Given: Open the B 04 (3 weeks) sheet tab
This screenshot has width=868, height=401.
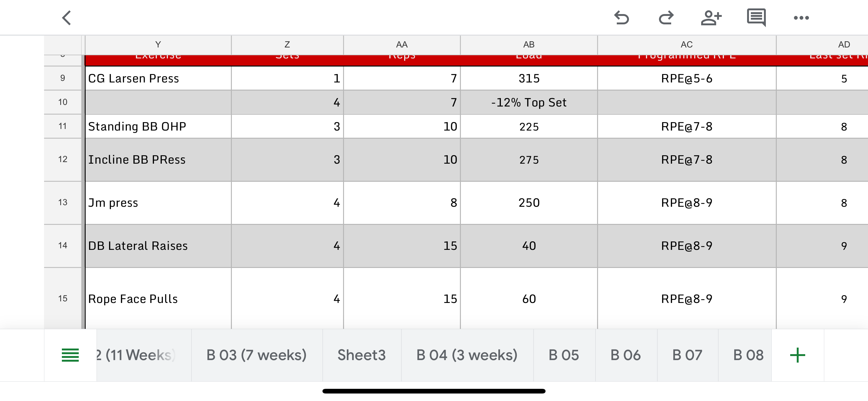Looking at the screenshot, I should 467,355.
